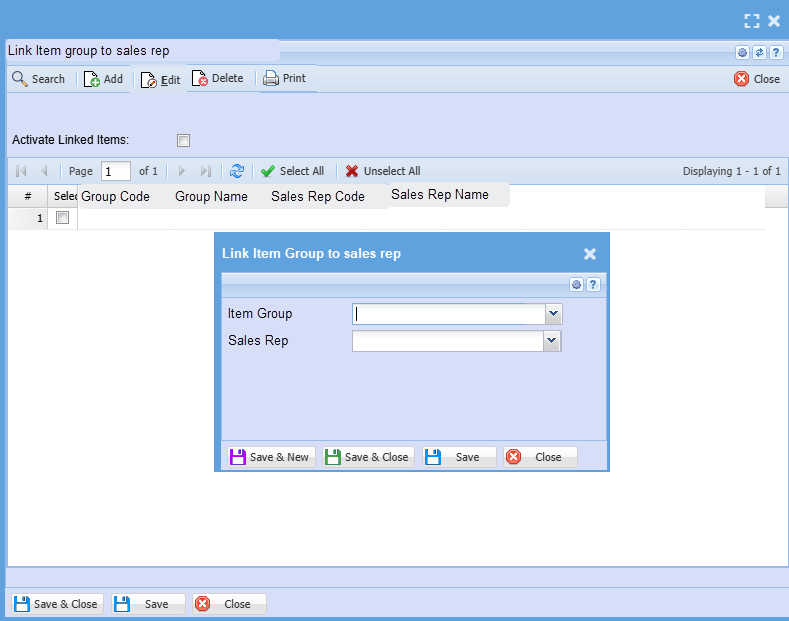Go to the next page arrow
This screenshot has height=621, width=789.
point(182,171)
